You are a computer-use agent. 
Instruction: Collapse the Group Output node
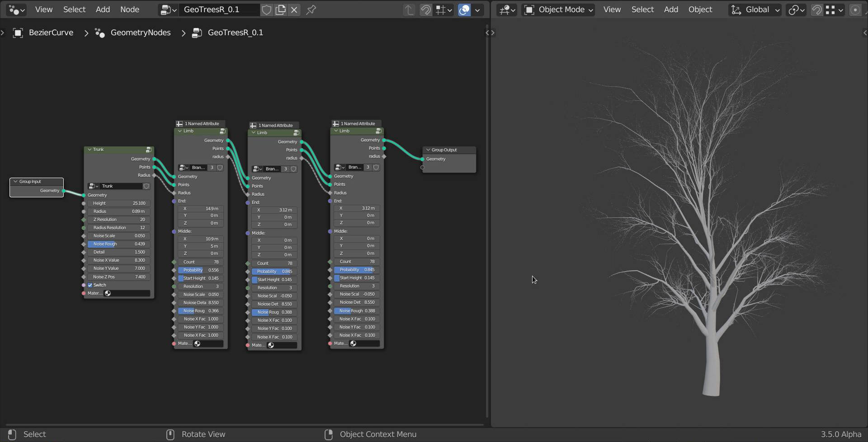coord(428,150)
